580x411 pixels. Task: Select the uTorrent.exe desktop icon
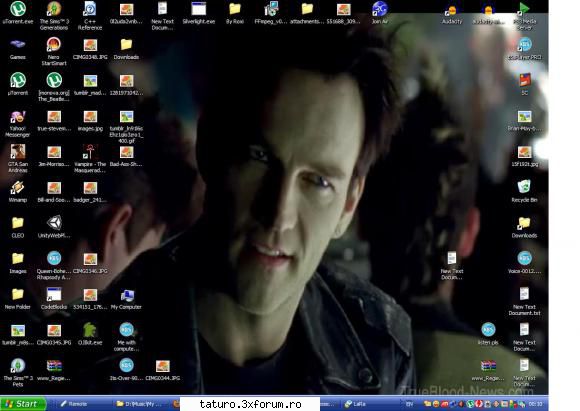pyautogui.click(x=18, y=13)
